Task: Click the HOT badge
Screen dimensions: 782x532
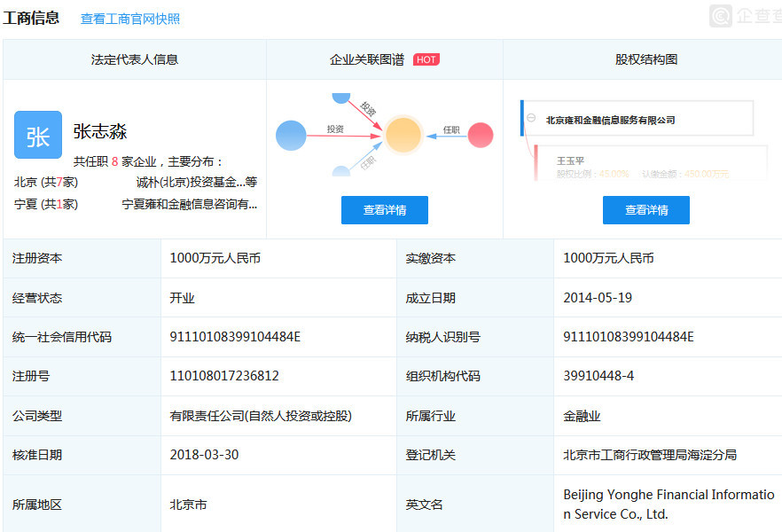Action: [426, 59]
